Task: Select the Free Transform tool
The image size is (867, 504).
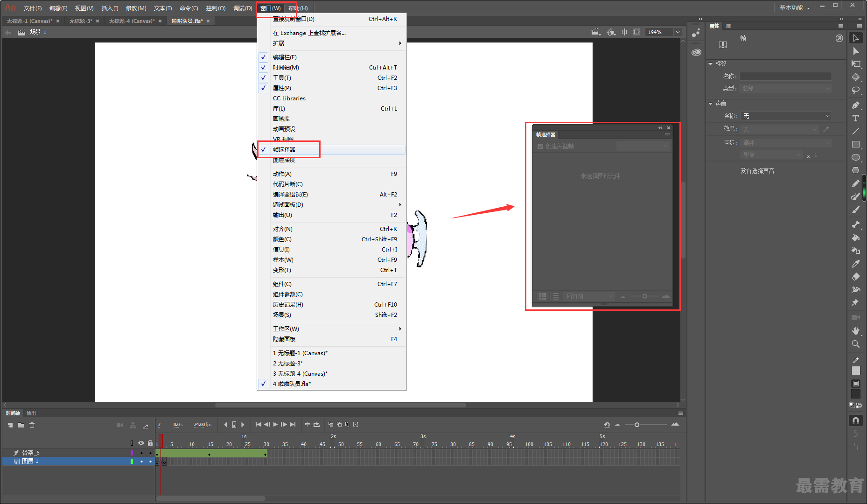Action: pos(856,64)
